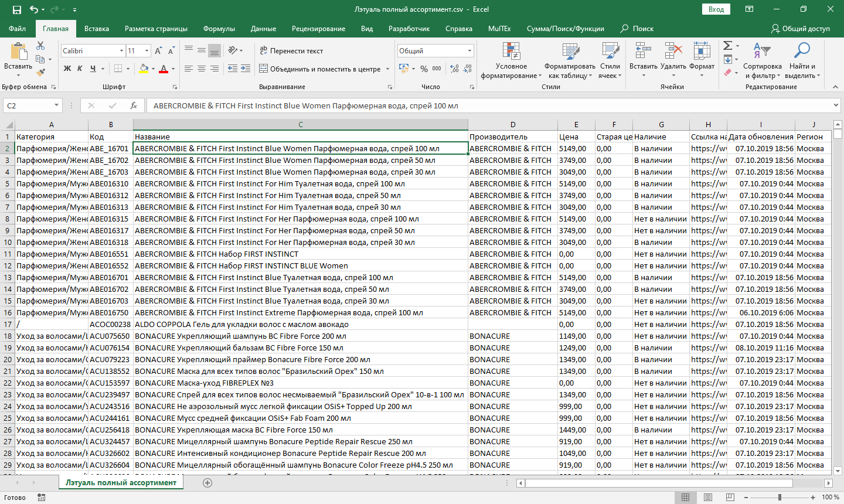Open the number format dropdown (Общий)
This screenshot has height=504, width=844.
coord(469,51)
